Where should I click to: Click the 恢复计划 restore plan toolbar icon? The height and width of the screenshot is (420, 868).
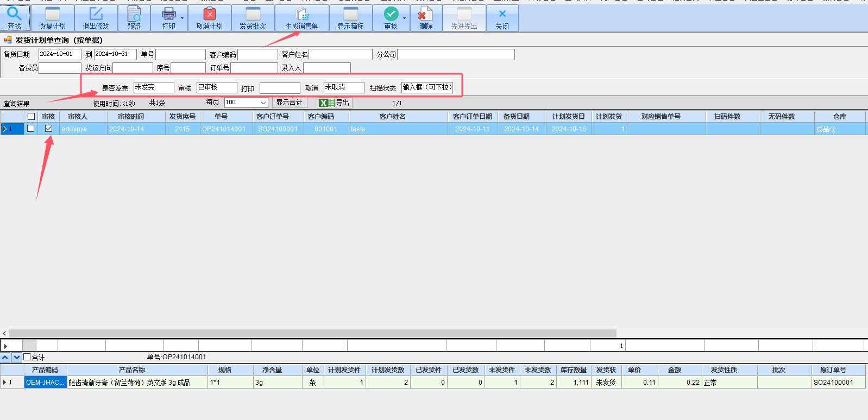click(x=53, y=14)
